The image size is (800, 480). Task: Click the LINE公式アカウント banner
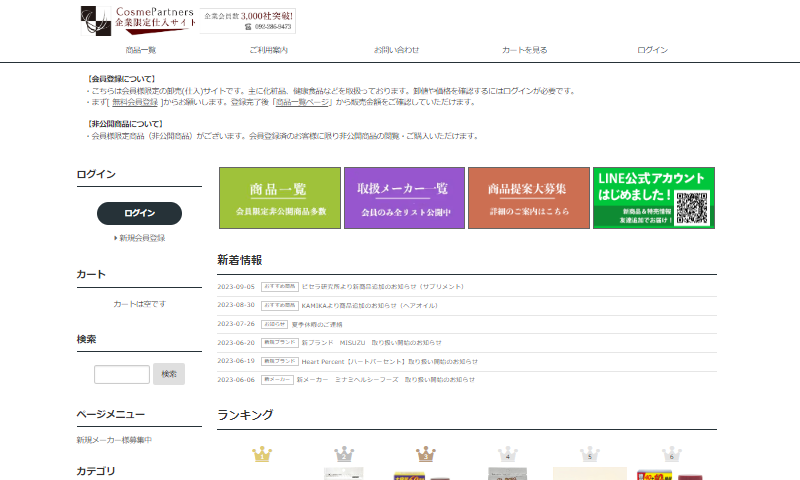pyautogui.click(x=654, y=198)
